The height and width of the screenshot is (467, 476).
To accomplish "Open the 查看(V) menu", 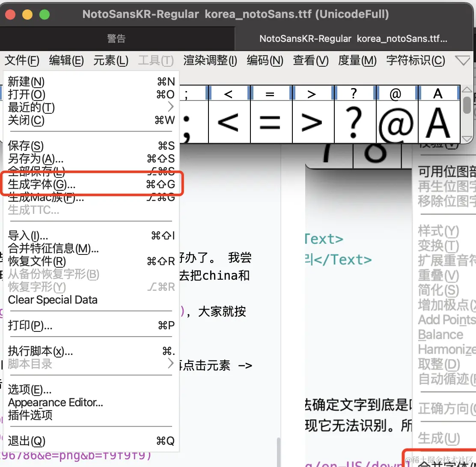I will pos(310,60).
